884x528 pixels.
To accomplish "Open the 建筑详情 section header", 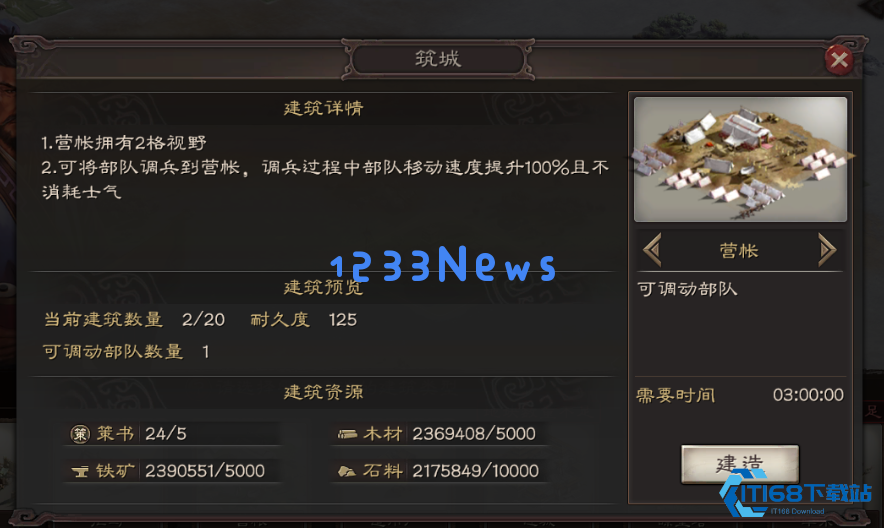I will coord(323,108).
